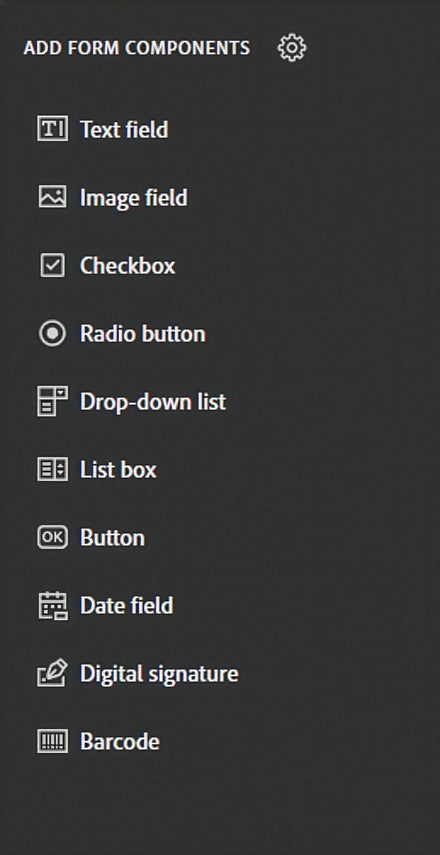The width and height of the screenshot is (440, 855).
Task: Select the List box component
Action: (x=97, y=469)
